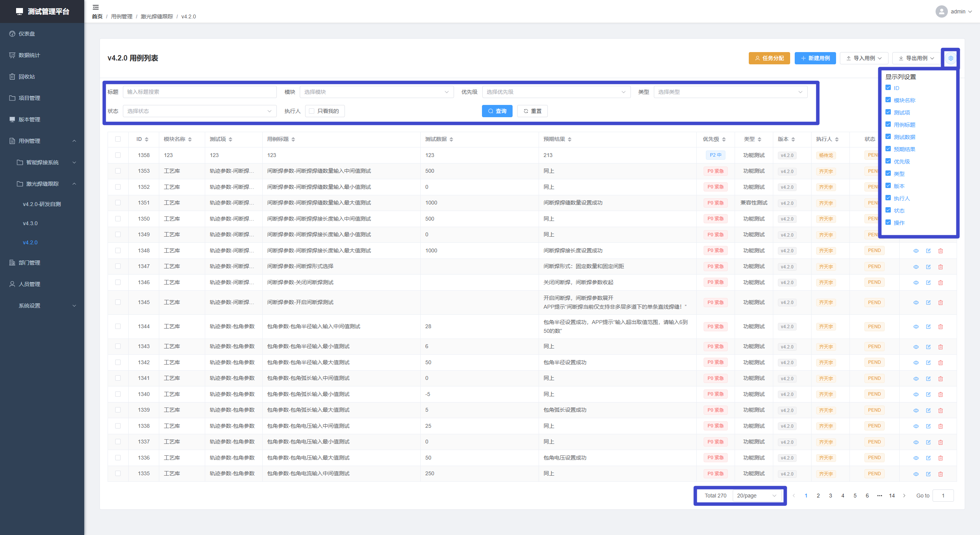
Task: Select the row checkbox for case 1353
Action: (118, 171)
